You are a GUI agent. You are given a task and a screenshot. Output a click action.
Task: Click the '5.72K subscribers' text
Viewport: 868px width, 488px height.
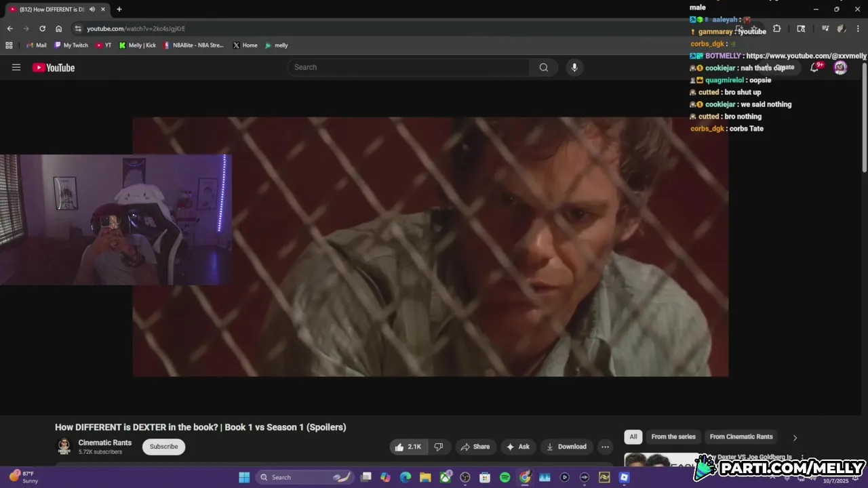(100, 452)
